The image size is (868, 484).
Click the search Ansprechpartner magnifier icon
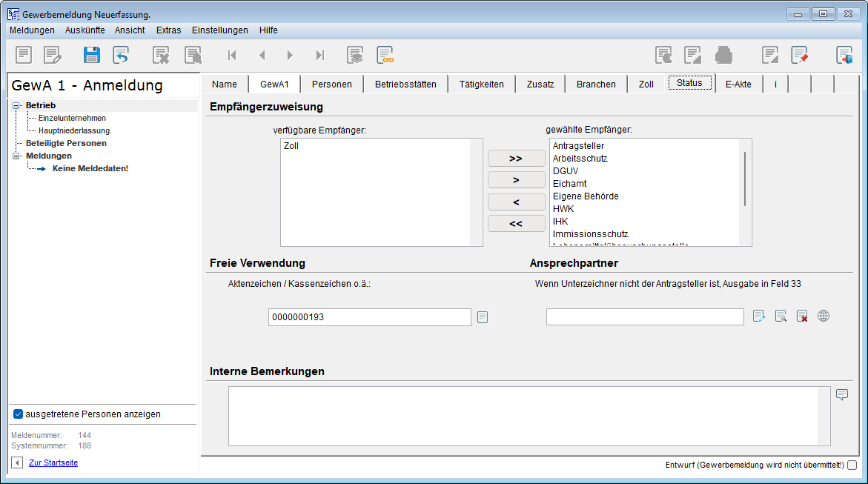[781, 316]
